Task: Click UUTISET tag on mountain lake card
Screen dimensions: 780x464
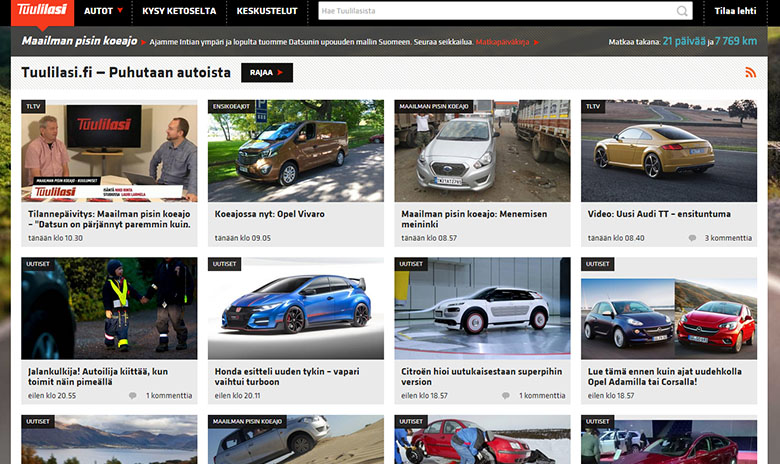Action: point(38,422)
